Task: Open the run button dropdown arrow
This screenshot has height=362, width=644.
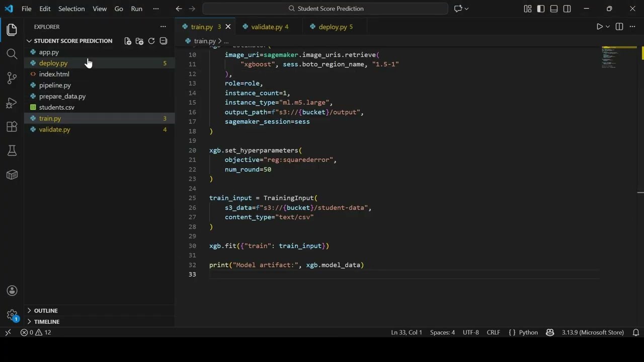Action: click(608, 27)
